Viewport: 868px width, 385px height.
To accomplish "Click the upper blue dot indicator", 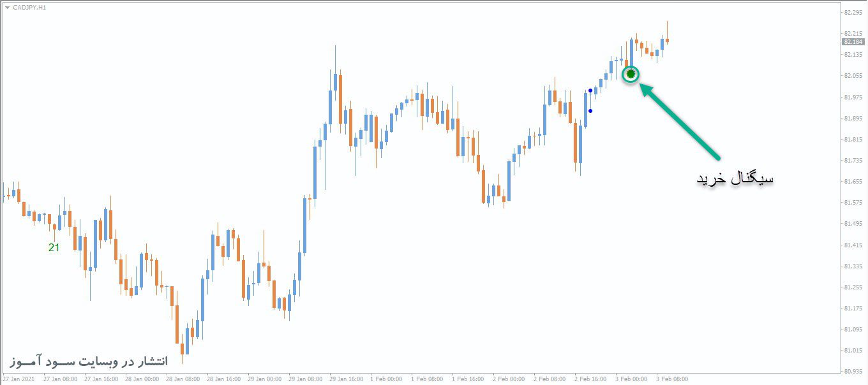I will coord(590,91).
